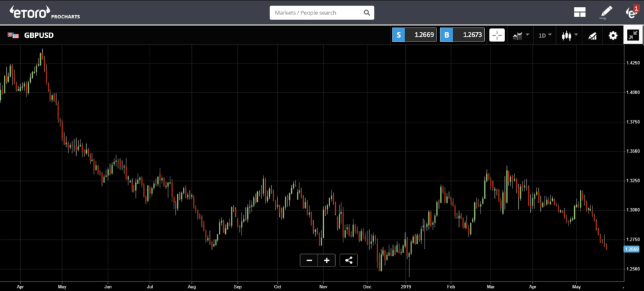The width and height of the screenshot is (644, 291).
Task: Click the Buy 1.2673 button
Action: pos(462,35)
